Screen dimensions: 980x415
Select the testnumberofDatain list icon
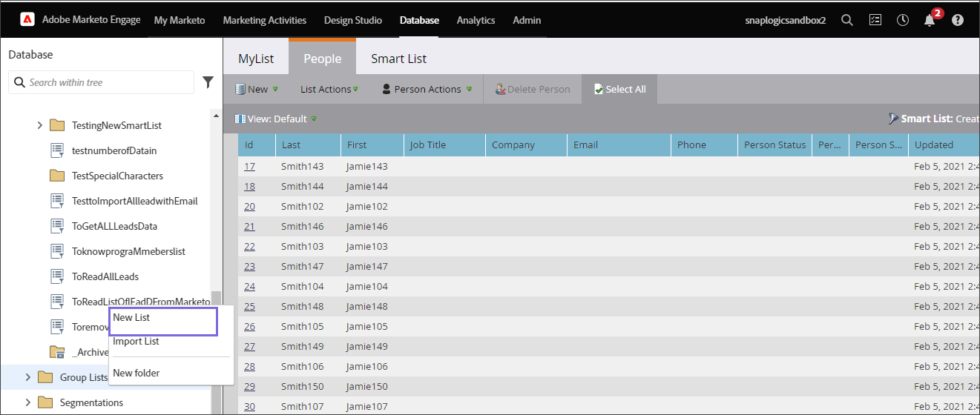coord(57,150)
